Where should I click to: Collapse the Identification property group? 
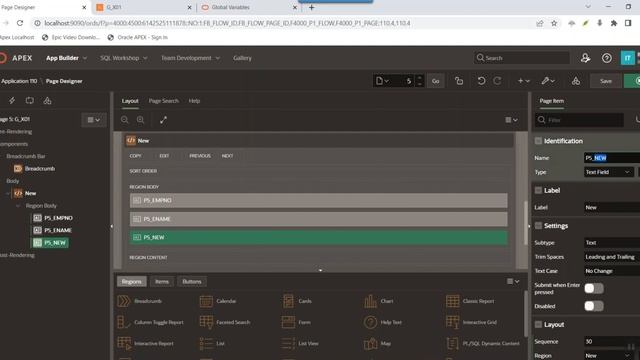(538, 141)
